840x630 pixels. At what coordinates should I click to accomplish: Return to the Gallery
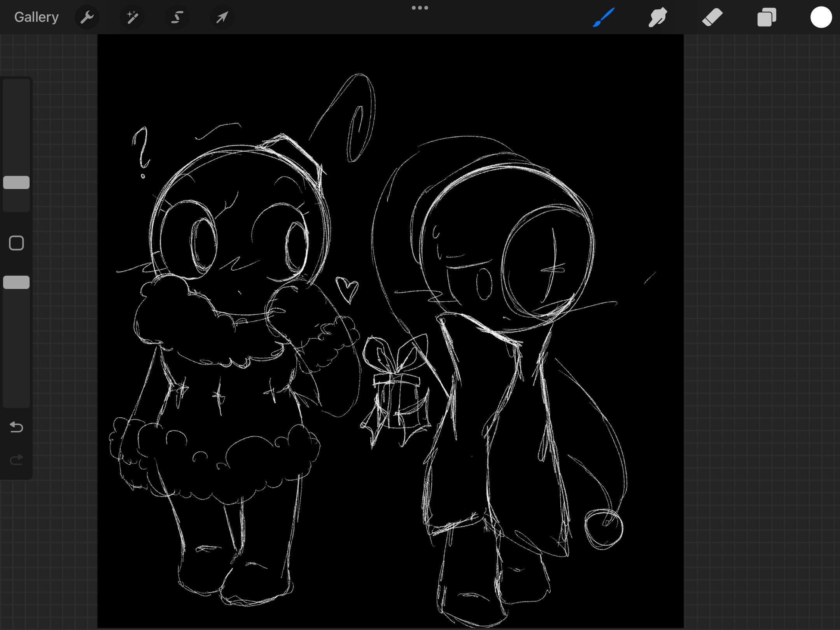tap(37, 17)
